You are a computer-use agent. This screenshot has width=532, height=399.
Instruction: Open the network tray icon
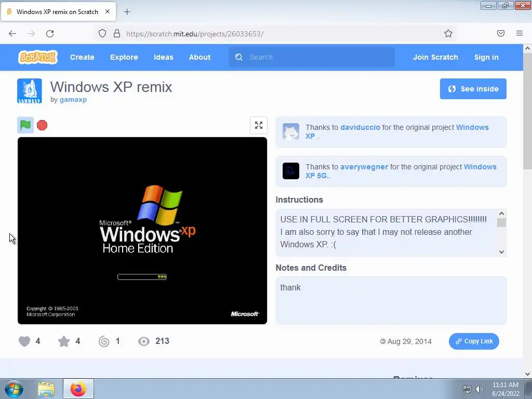click(467, 389)
